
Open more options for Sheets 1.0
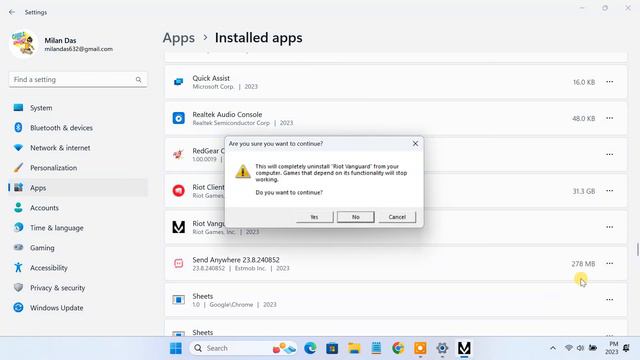click(x=609, y=300)
